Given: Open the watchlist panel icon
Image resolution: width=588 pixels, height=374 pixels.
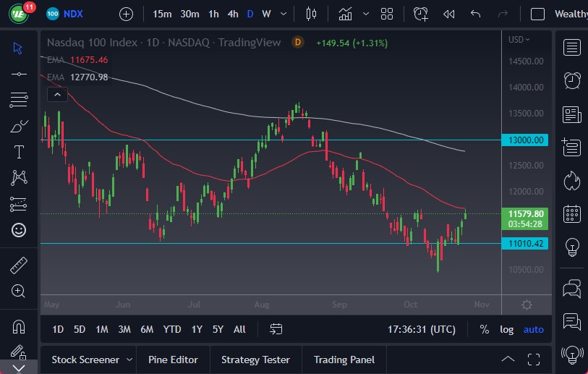Looking at the screenshot, I should pos(571,48).
